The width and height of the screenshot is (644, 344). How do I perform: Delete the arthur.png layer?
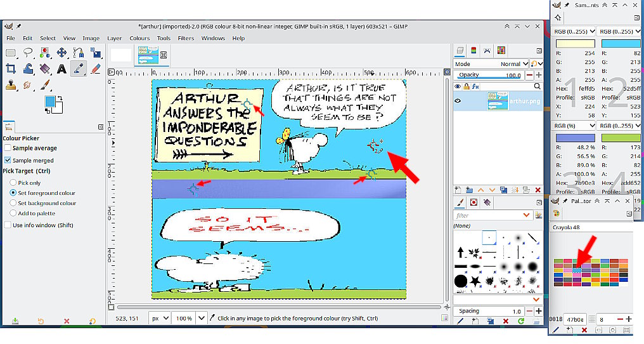[538, 190]
